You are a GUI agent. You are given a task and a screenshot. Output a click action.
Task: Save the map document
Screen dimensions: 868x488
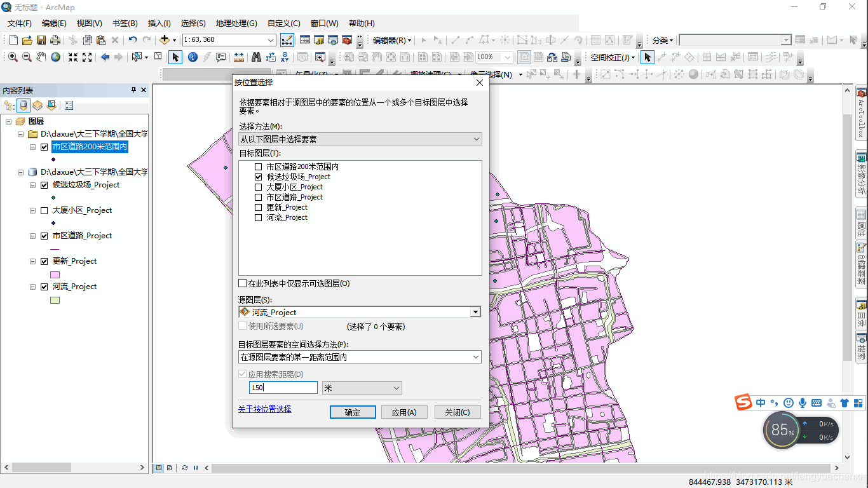pos(41,40)
